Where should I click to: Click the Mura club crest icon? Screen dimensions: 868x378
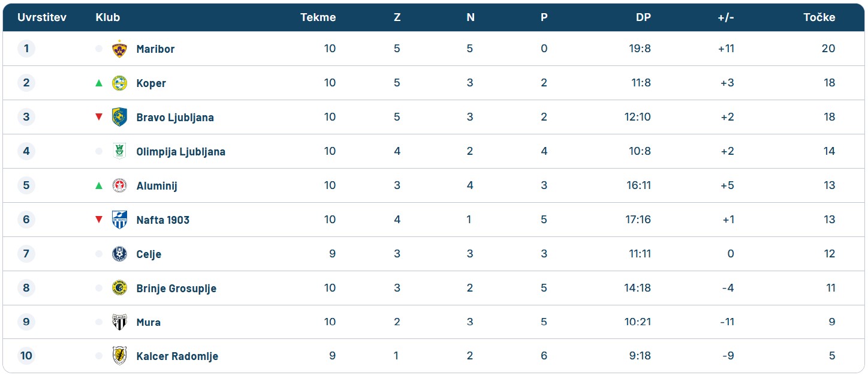click(x=120, y=322)
